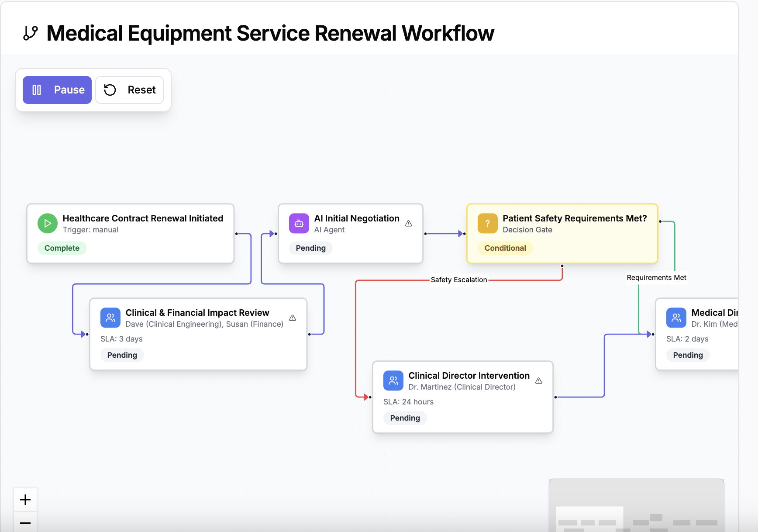Select the Requirements Met edge label

point(656,277)
